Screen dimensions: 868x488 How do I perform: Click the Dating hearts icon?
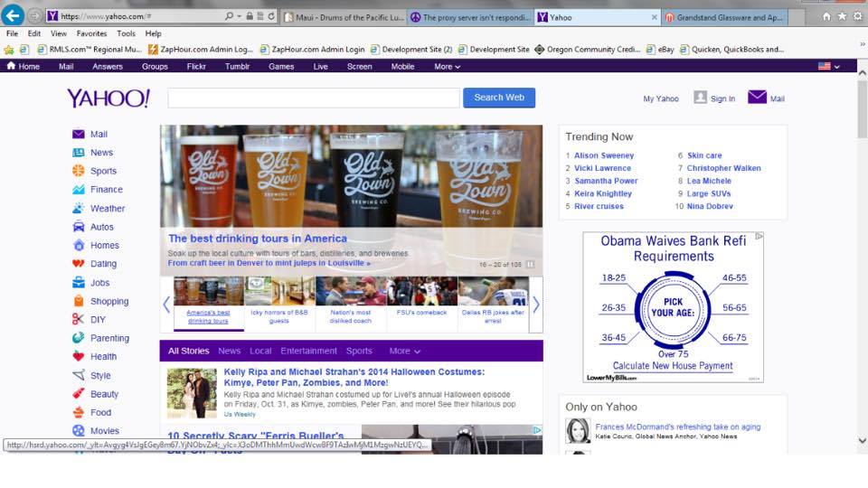point(78,263)
